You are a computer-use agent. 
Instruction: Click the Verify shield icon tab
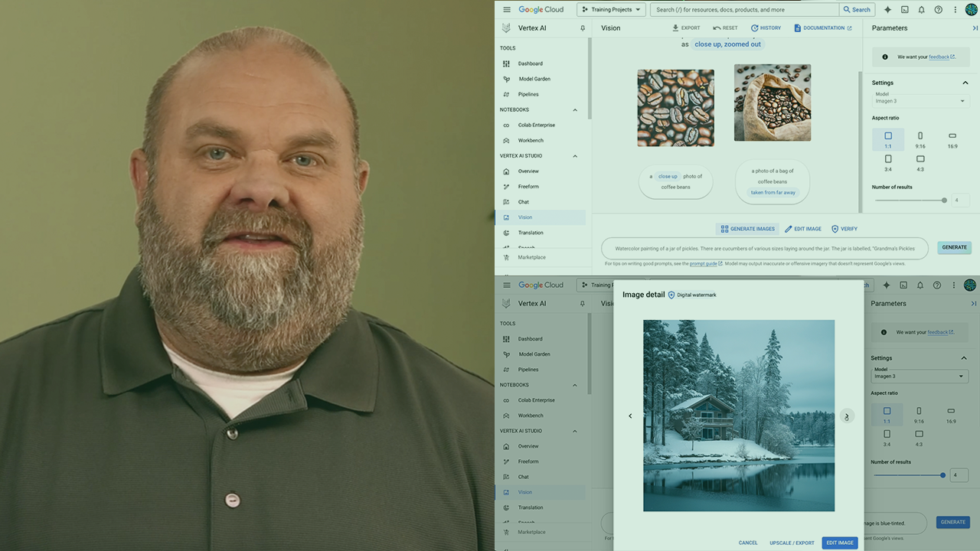coord(835,229)
